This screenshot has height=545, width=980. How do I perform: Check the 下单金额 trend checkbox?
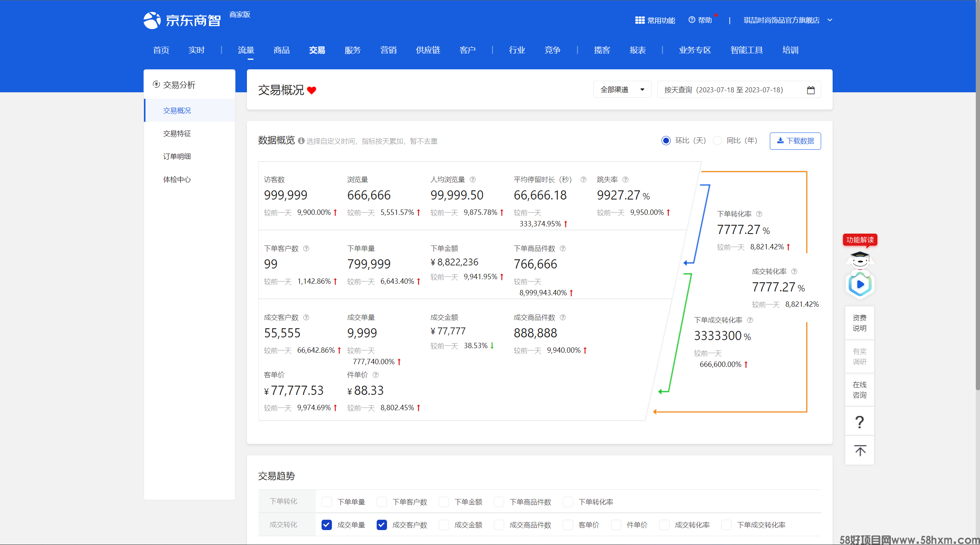[x=444, y=502]
